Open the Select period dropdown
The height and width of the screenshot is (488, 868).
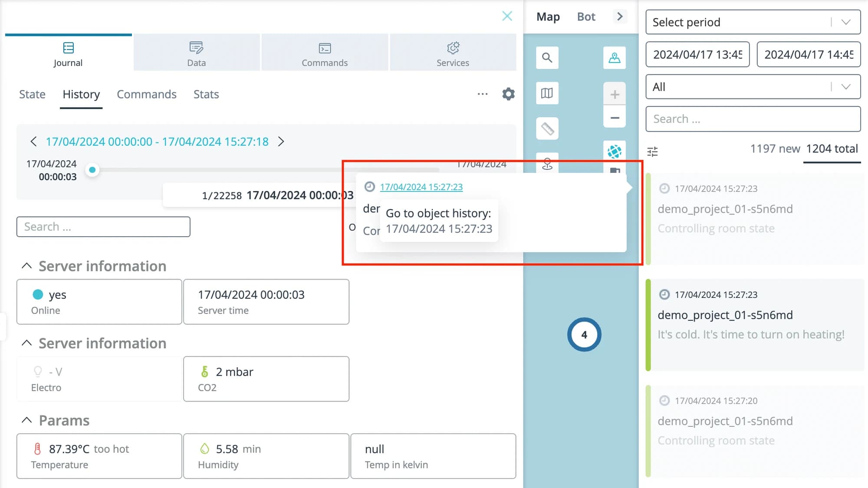pos(753,22)
